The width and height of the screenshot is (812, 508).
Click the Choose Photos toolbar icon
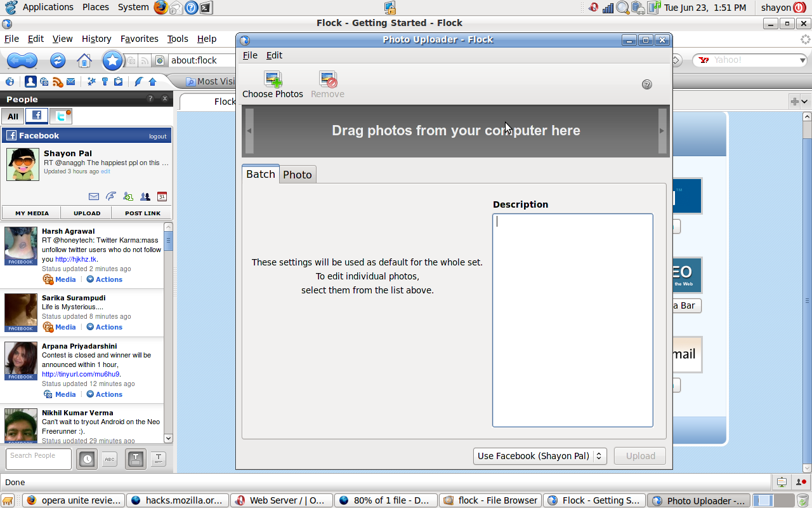[273, 80]
